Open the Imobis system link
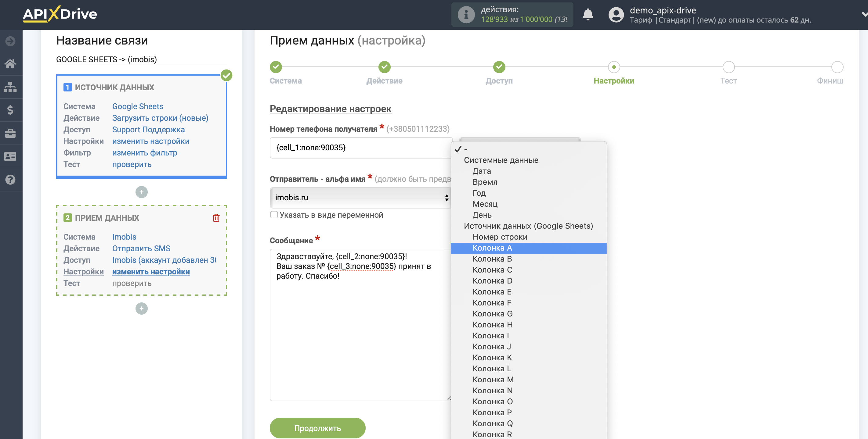Image resolution: width=868 pixels, height=439 pixels. coord(124,237)
